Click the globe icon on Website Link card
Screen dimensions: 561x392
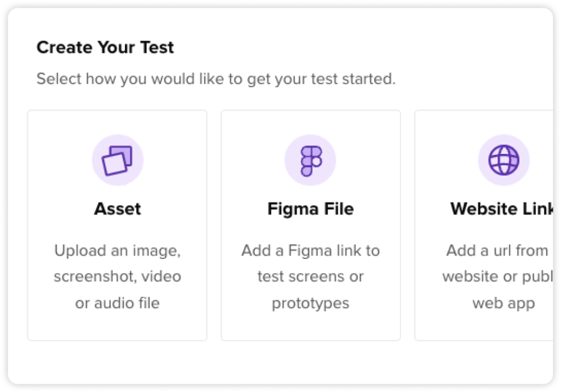tap(503, 159)
